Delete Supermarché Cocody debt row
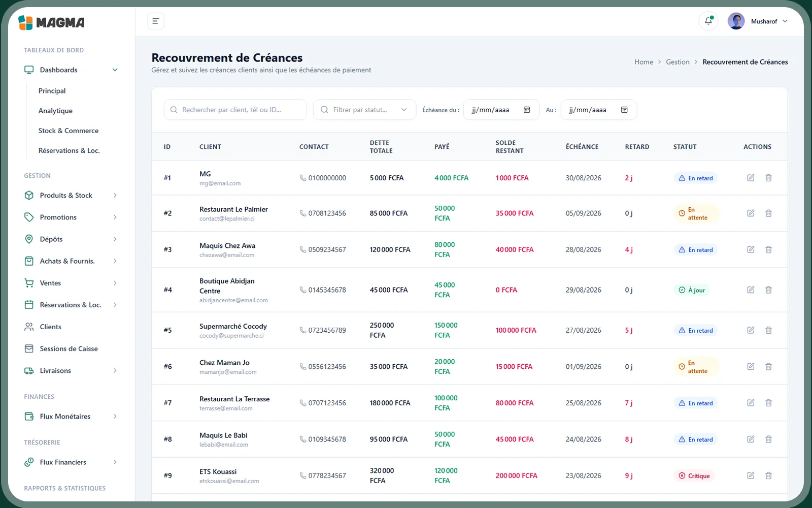Screen dimensions: 812x508 click(x=768, y=330)
